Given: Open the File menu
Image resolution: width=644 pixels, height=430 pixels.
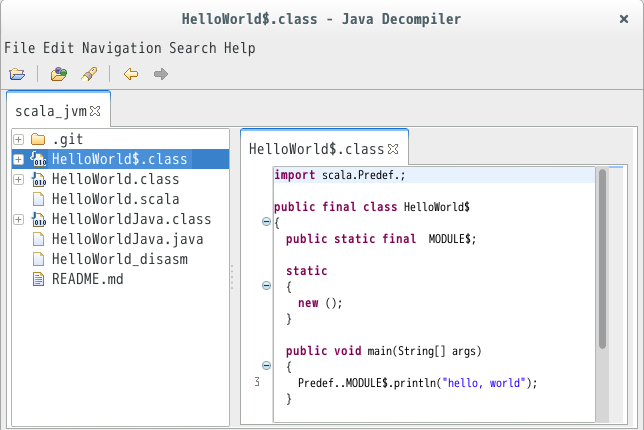Looking at the screenshot, I should coord(19,48).
